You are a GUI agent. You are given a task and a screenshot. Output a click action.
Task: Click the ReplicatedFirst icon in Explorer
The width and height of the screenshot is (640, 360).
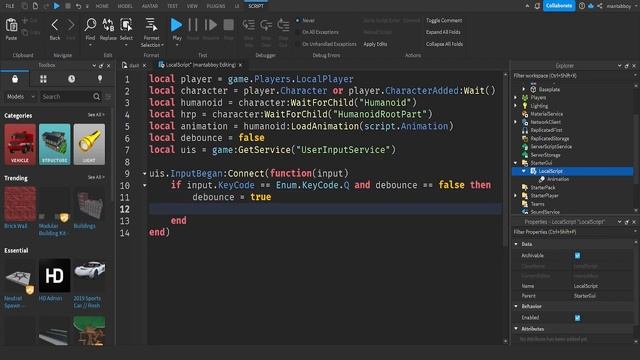pos(525,130)
